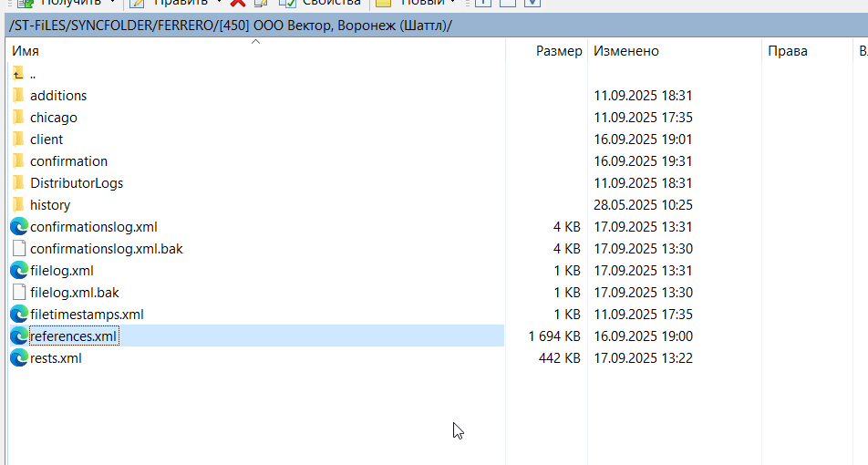Click the Edge icon next to filetimestamps.xml

pyautogui.click(x=19, y=314)
